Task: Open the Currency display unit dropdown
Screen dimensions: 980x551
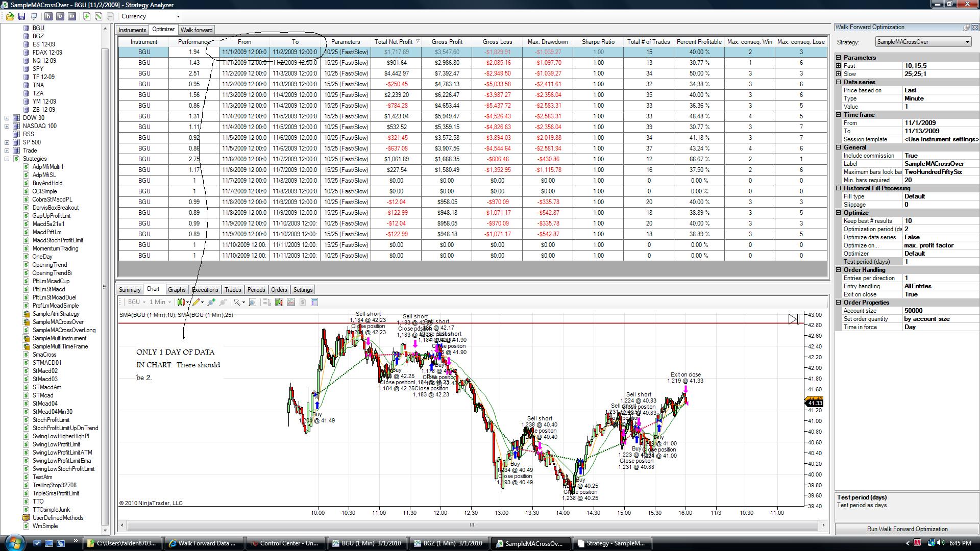Action: point(151,16)
